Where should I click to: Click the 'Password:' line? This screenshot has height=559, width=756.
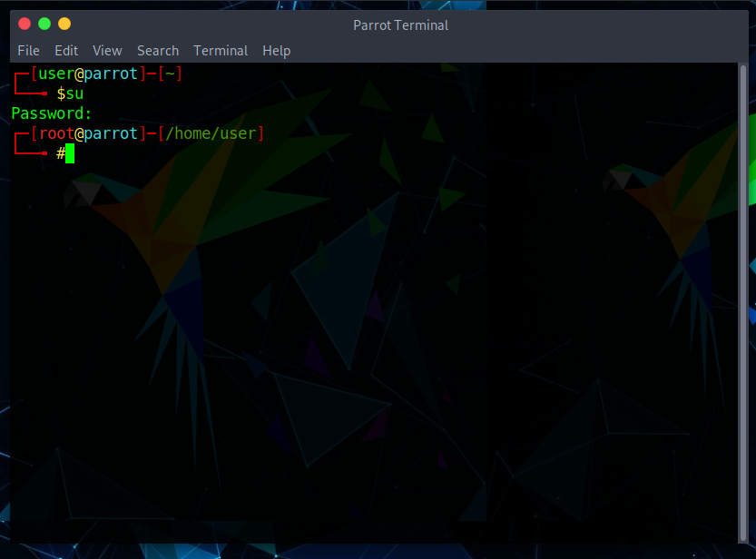coord(51,113)
